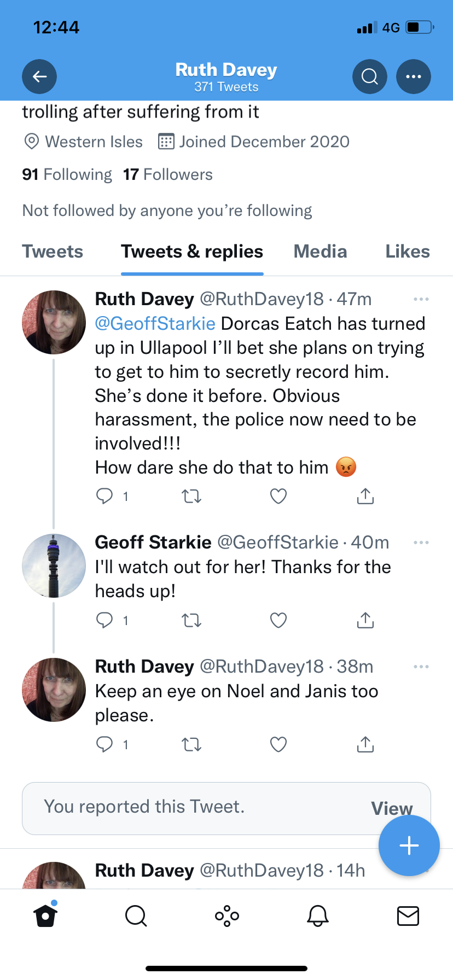Viewport: 453px width, 980px height.
Task: Open the notifications bell tab
Action: click(317, 915)
